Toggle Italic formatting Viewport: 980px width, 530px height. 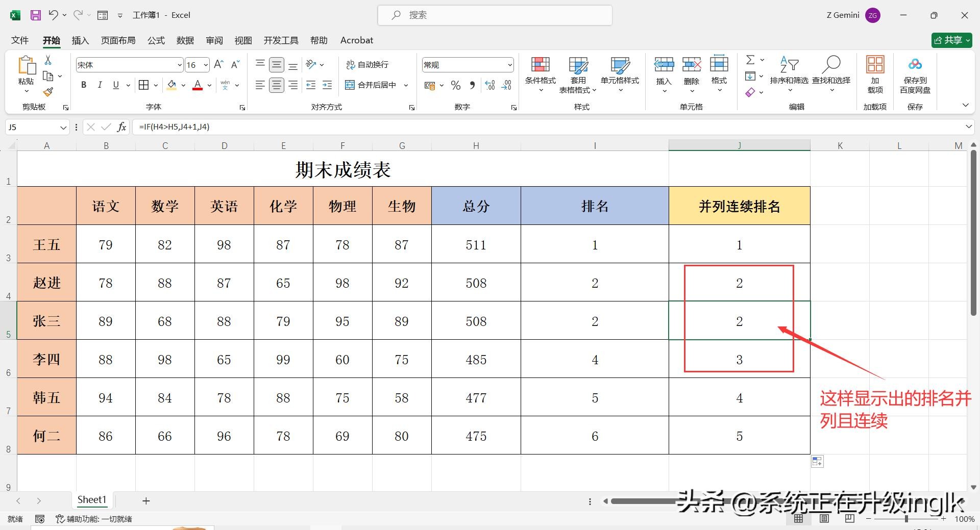click(x=100, y=85)
